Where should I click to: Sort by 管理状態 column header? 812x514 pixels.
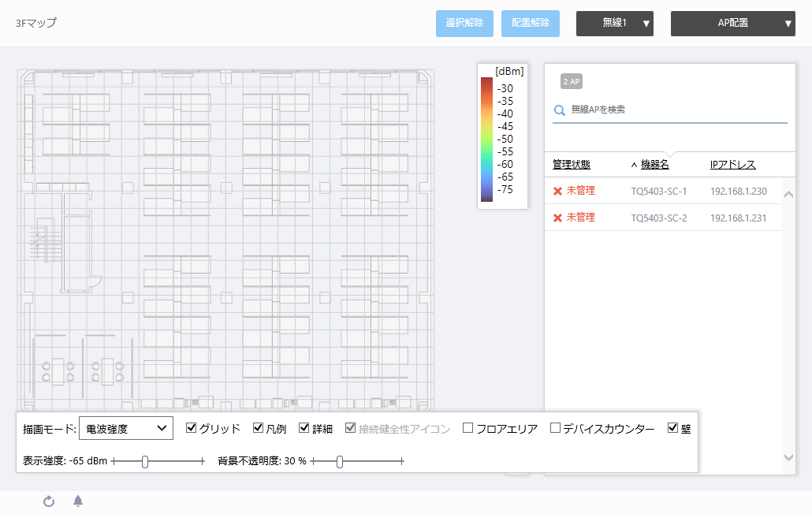click(572, 165)
